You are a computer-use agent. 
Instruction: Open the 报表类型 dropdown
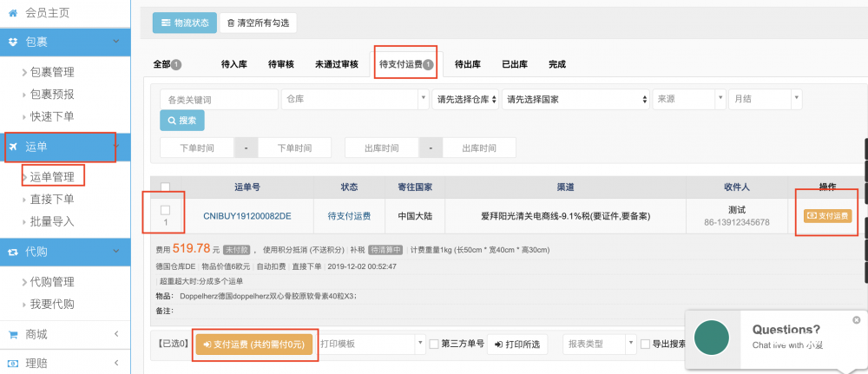click(597, 344)
